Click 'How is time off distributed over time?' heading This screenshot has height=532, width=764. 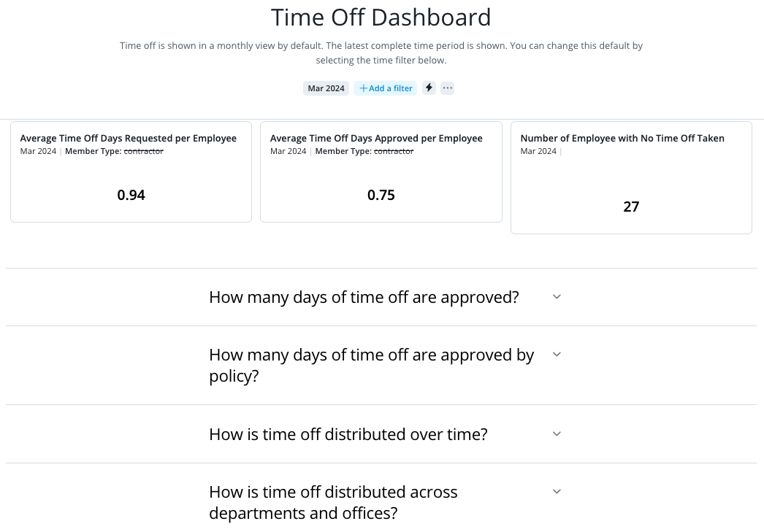point(348,434)
